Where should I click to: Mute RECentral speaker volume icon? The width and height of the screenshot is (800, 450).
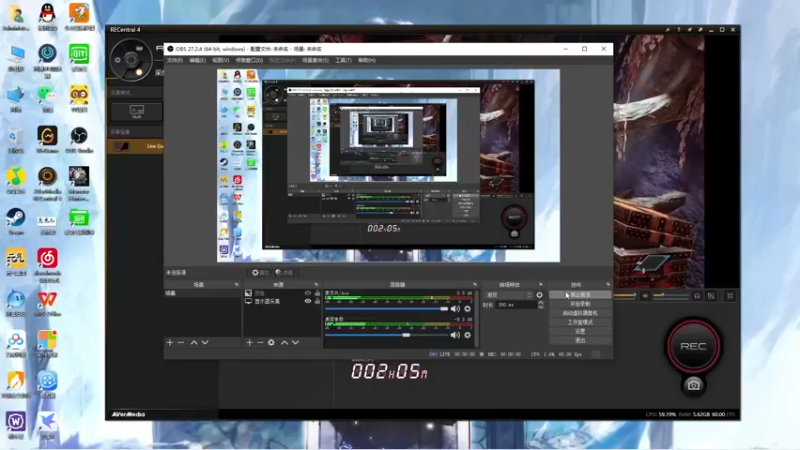645,295
